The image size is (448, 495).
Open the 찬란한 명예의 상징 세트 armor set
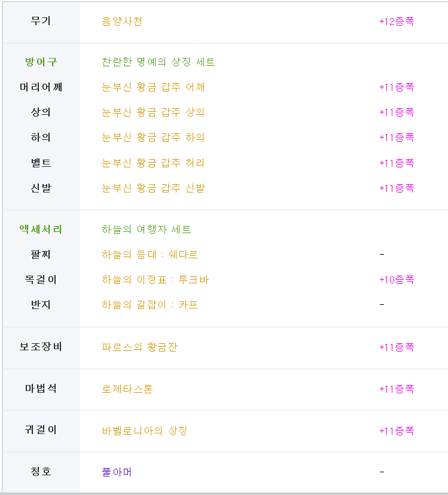[159, 62]
